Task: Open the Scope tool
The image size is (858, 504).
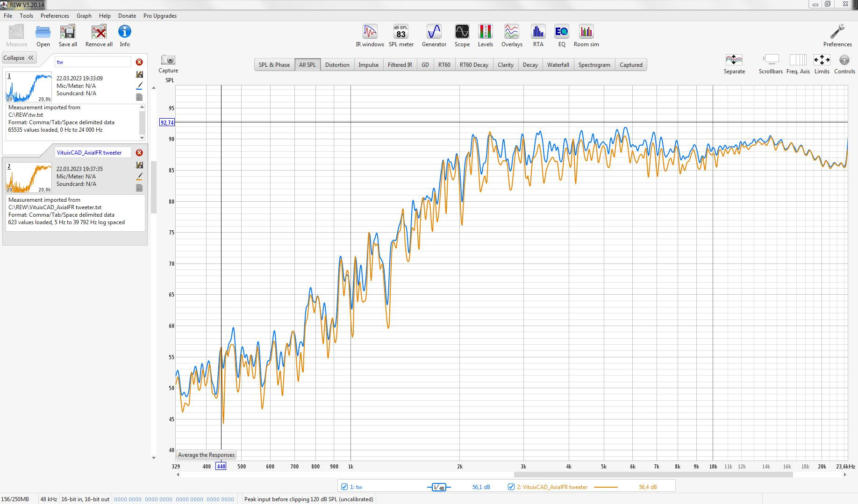Action: pyautogui.click(x=462, y=35)
